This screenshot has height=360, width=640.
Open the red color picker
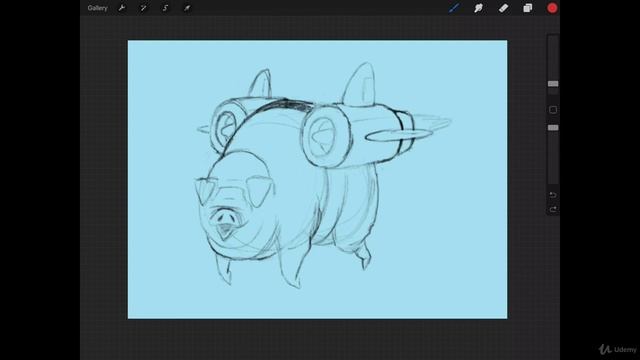pos(552,8)
